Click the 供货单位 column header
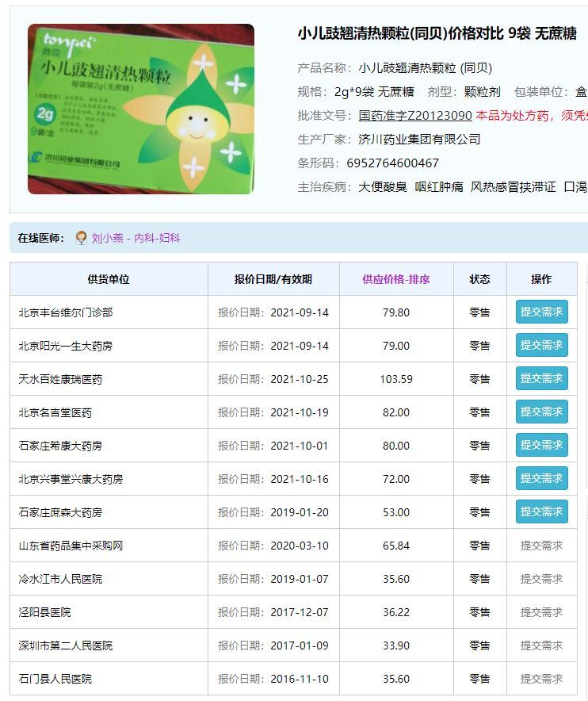The width and height of the screenshot is (588, 701). [109, 279]
